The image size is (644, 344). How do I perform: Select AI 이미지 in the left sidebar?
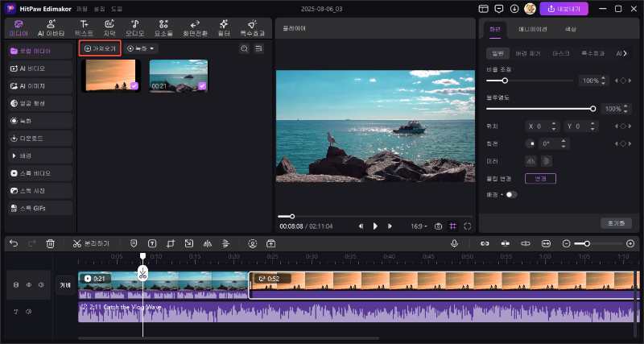39,86
